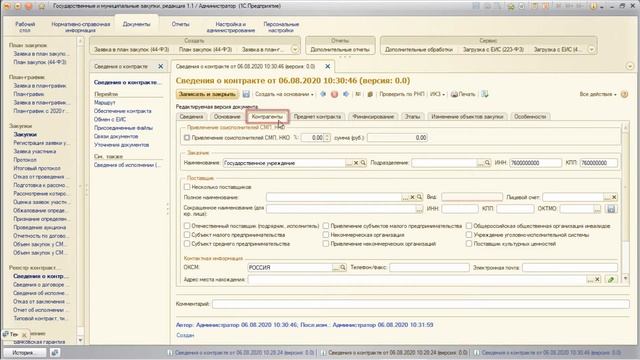
Task: Close the Сведения о контракте first tab
Action: click(161, 66)
